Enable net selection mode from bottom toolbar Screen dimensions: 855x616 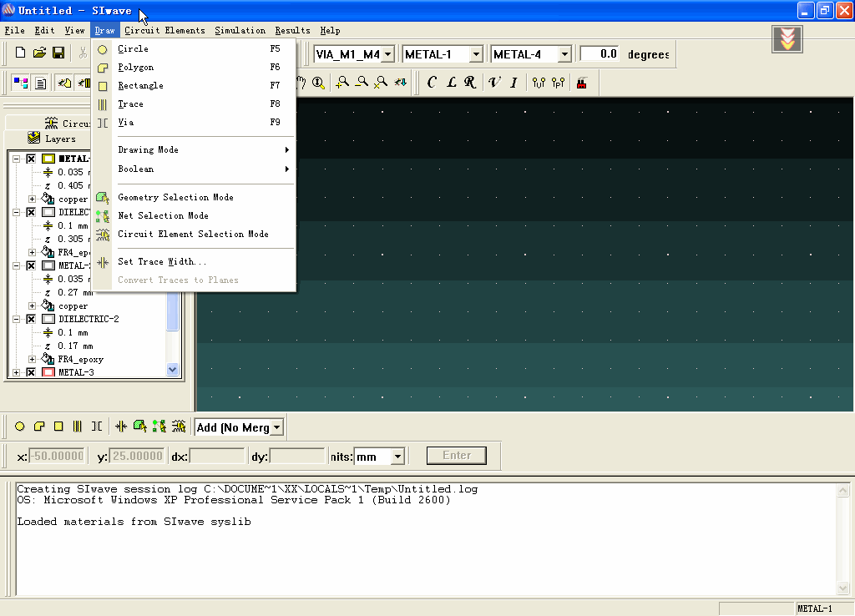coord(159,427)
